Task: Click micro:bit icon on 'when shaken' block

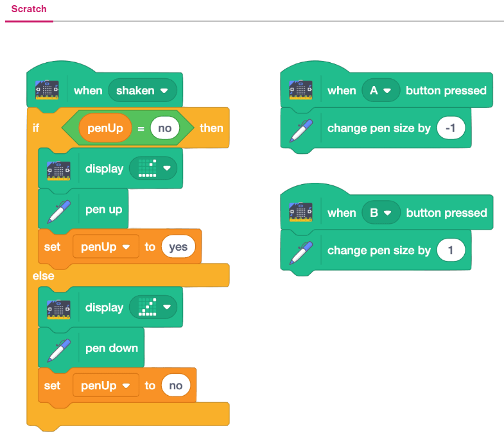Action: click(x=47, y=91)
